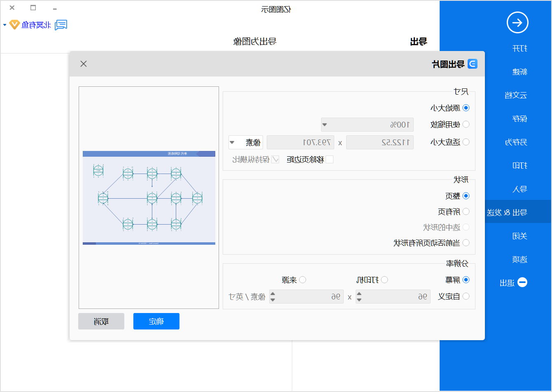
Task: Select 当前活动页所有形状 radio button
Action: pyautogui.click(x=466, y=243)
